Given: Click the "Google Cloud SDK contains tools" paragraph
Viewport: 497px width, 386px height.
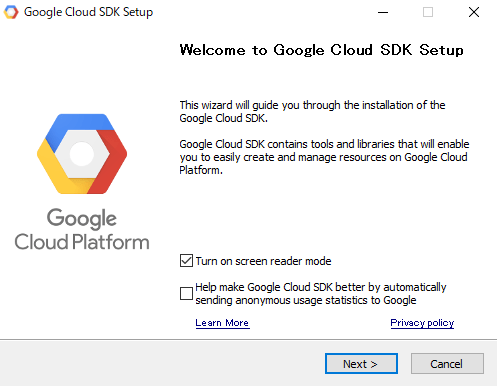Looking at the screenshot, I should [x=324, y=157].
